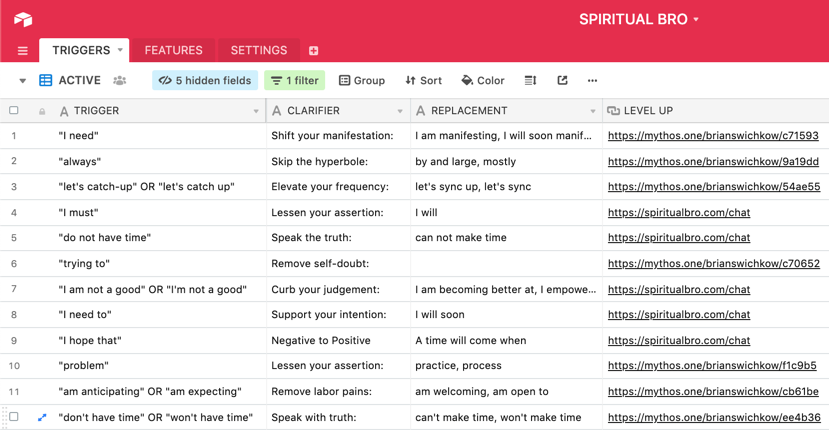The image size is (829, 430).
Task: Click the CLARIFIER field type icon
Action: (277, 111)
